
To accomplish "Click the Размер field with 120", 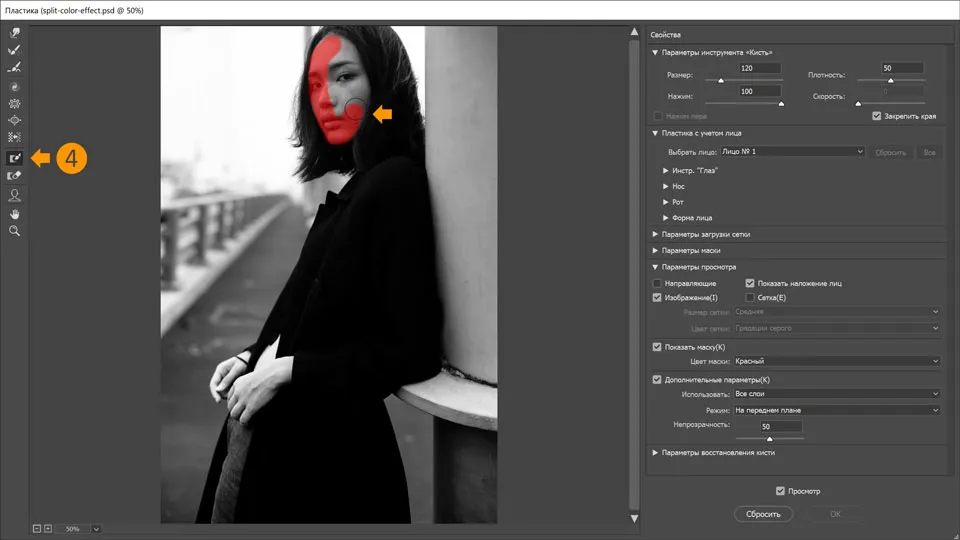I will pos(760,68).
